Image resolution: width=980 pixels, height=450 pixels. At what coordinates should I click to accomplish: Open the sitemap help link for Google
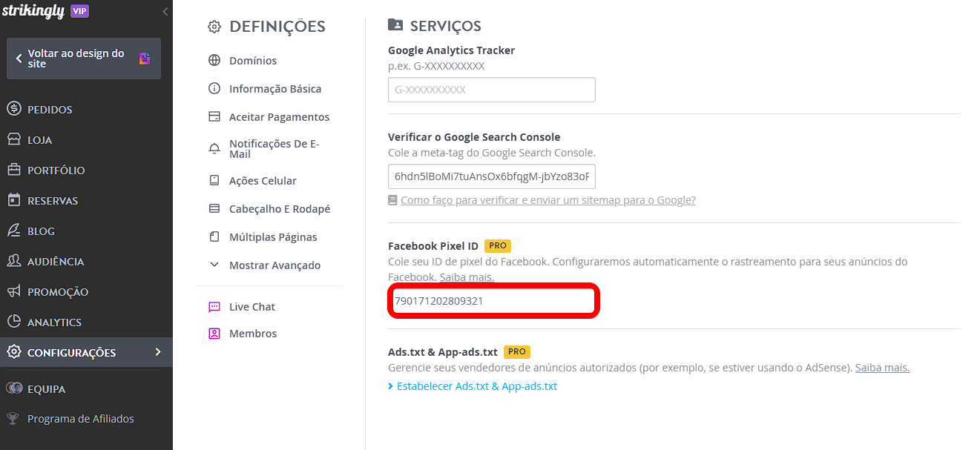point(548,200)
